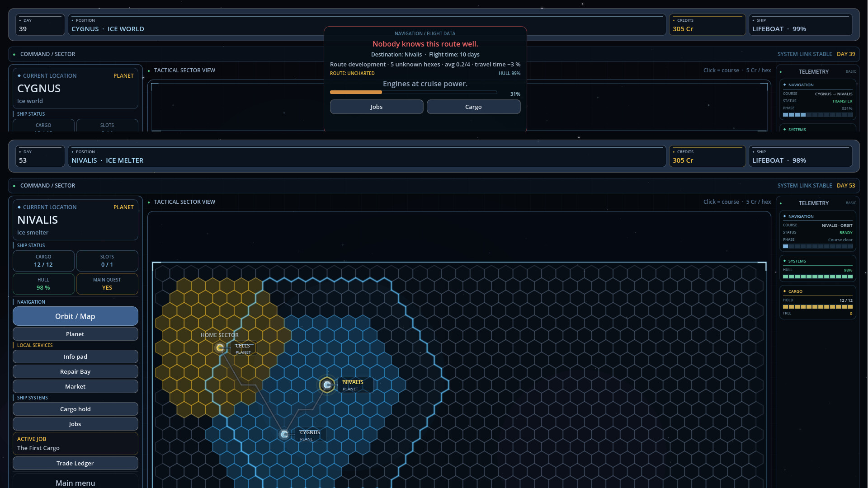Click the CREDITS 305 Cr box on day 53
This screenshot has height=488, width=868.
[707, 156]
